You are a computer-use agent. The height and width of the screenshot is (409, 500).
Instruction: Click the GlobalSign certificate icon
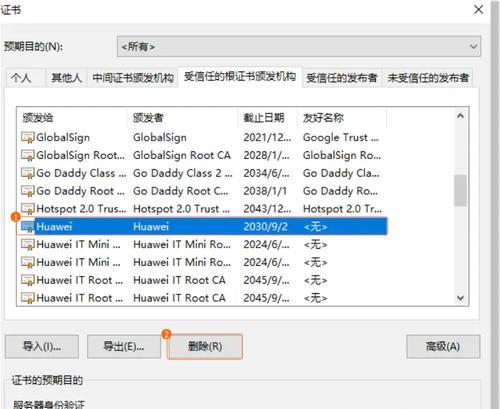click(x=28, y=137)
